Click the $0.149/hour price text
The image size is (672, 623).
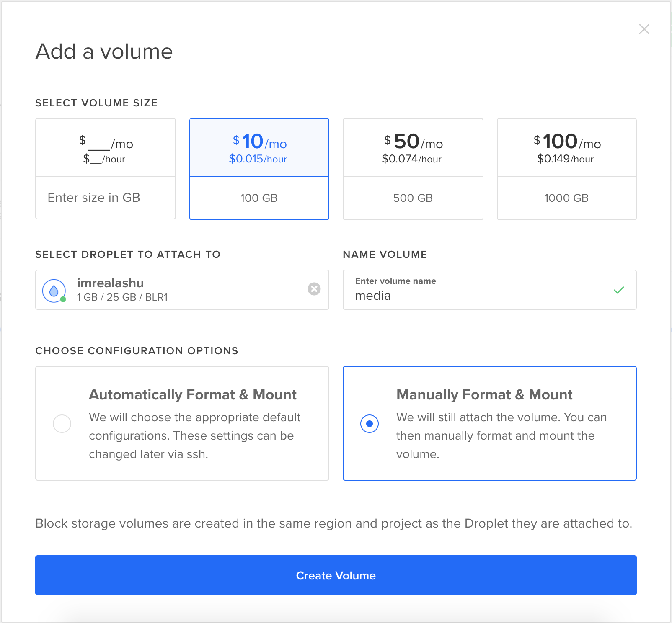pos(566,159)
